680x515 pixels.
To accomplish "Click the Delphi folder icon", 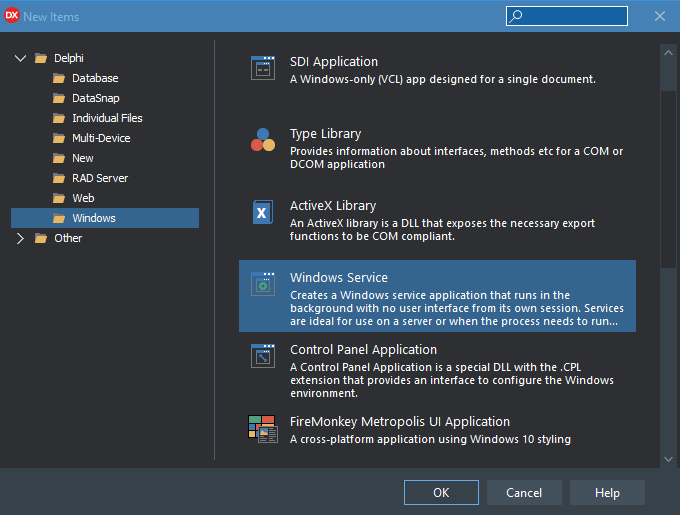I will (x=41, y=58).
